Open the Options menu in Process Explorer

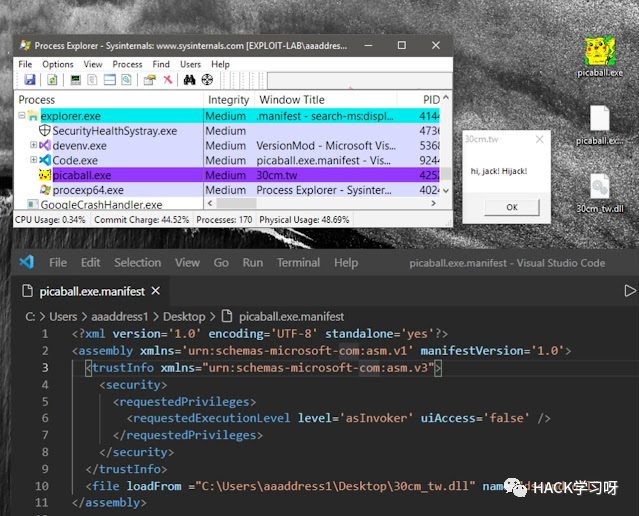click(x=58, y=64)
